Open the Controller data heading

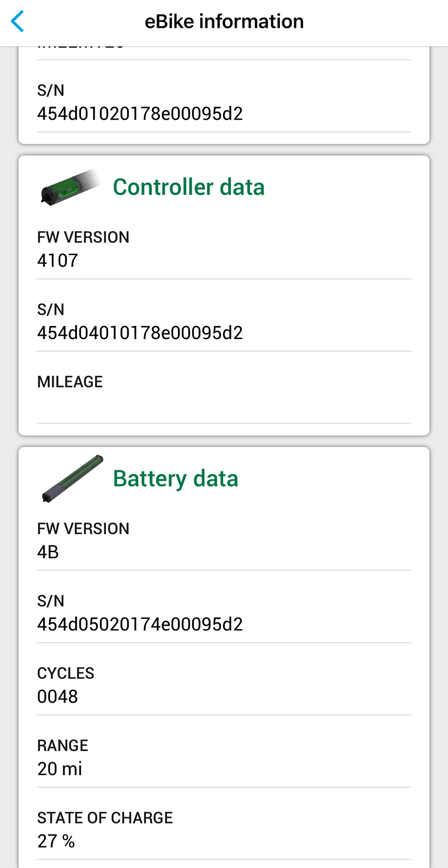(189, 187)
